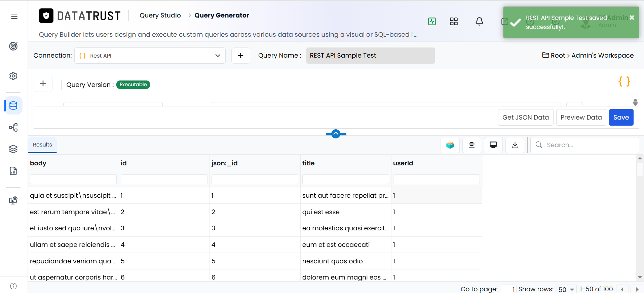Click editor panel scroll stepper arrows
Viewport: 644px width, 293px height.
(x=635, y=102)
